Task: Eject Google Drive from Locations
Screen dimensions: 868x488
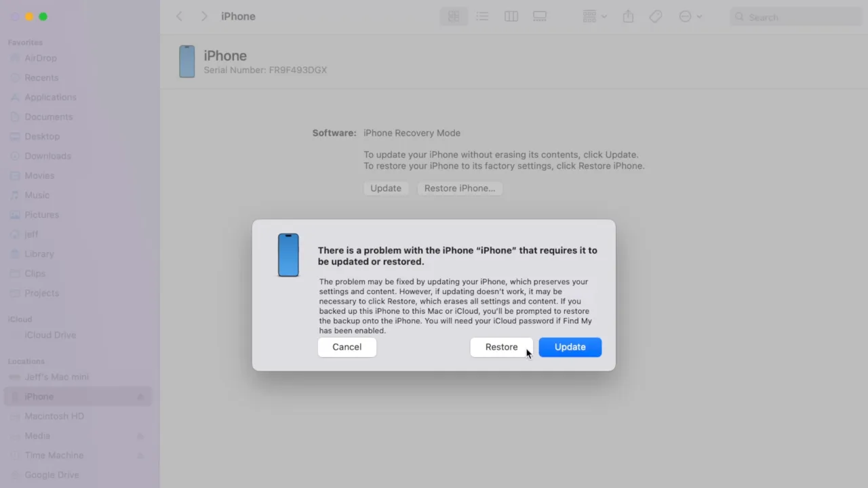Action: click(140, 474)
